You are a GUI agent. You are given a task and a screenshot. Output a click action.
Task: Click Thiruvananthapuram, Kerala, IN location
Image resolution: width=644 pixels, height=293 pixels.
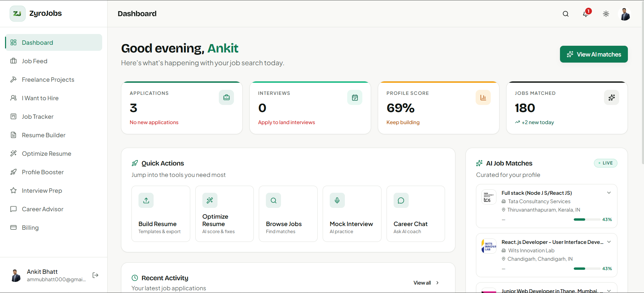click(x=544, y=210)
